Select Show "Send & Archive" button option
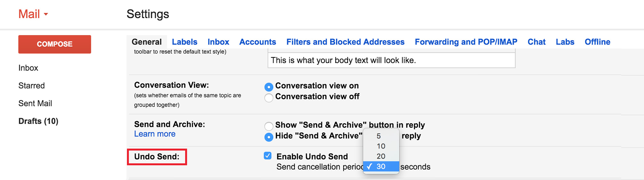This screenshot has width=644, height=180. pos(269,126)
